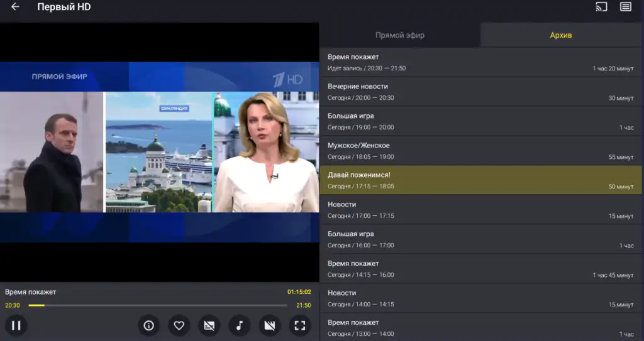
Task: Open Большая игра 19:00 — 20:00 entry
Action: pos(480,121)
